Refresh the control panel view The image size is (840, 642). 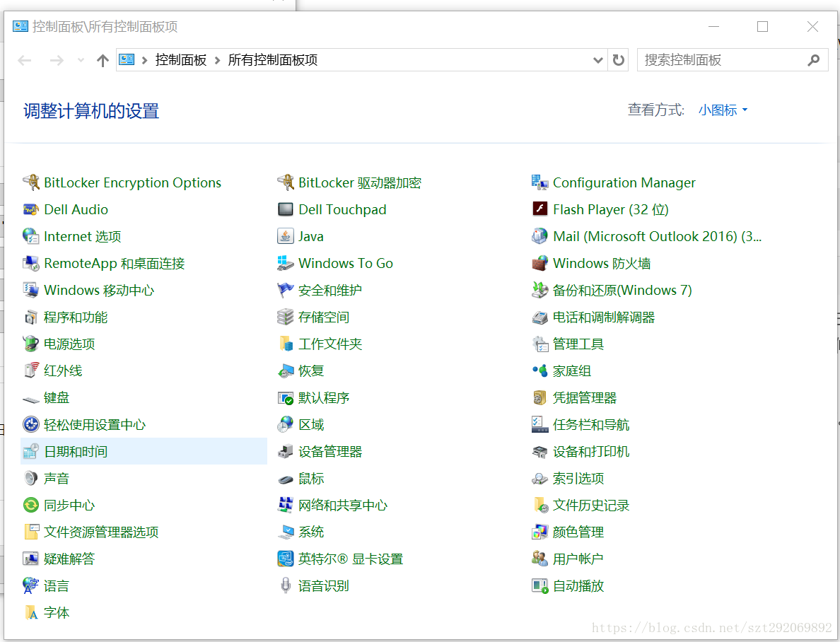(x=618, y=60)
